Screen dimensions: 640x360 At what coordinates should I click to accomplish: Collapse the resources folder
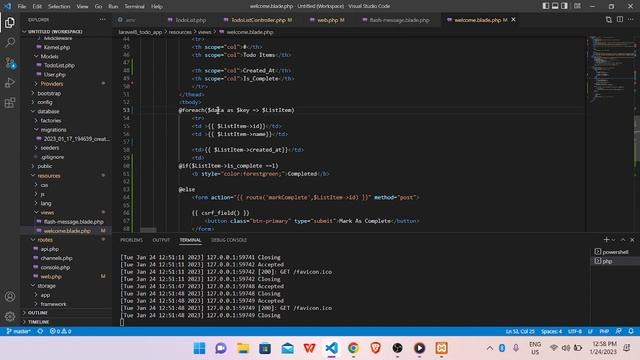[x=49, y=176]
